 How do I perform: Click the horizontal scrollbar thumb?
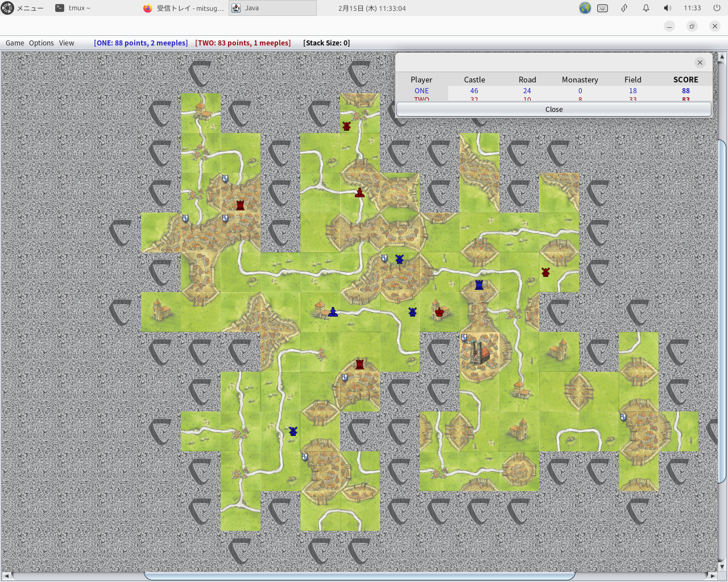tap(359, 576)
